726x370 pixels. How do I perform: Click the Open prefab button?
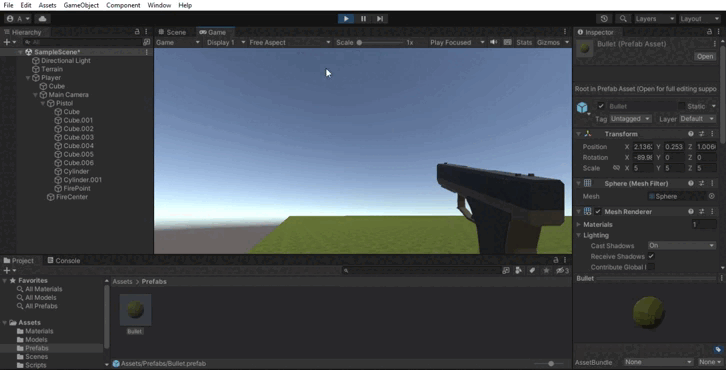(705, 56)
